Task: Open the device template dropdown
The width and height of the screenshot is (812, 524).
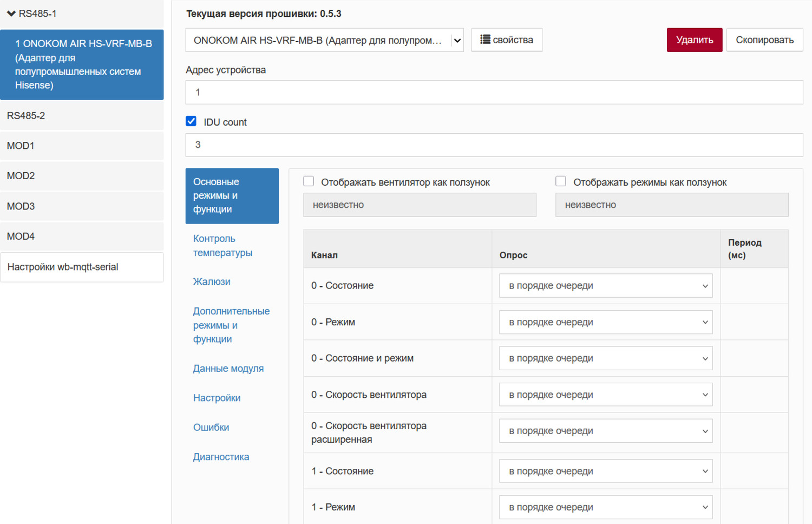Action: [324, 41]
